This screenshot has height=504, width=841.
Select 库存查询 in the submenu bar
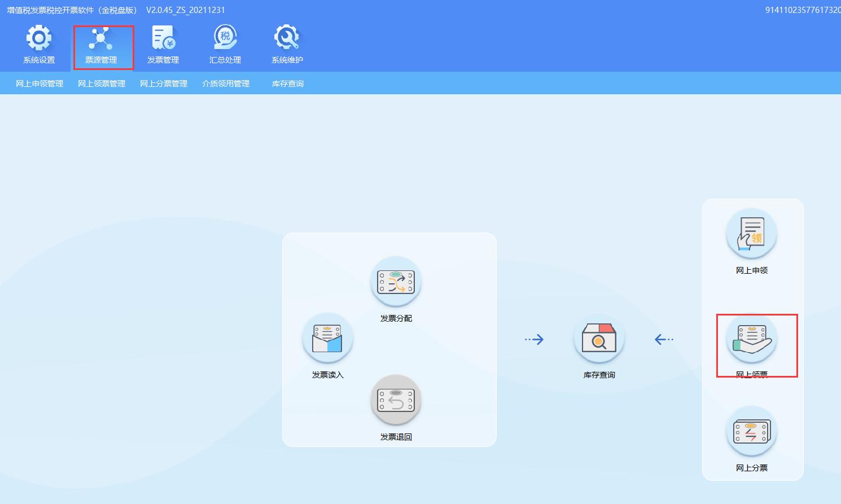click(287, 83)
